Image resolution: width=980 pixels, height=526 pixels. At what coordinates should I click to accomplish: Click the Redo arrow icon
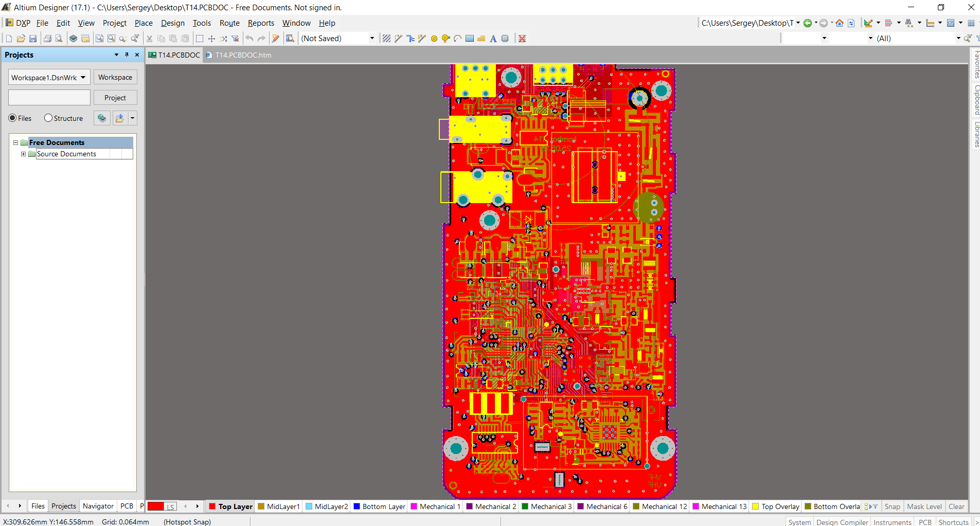pyautogui.click(x=261, y=39)
